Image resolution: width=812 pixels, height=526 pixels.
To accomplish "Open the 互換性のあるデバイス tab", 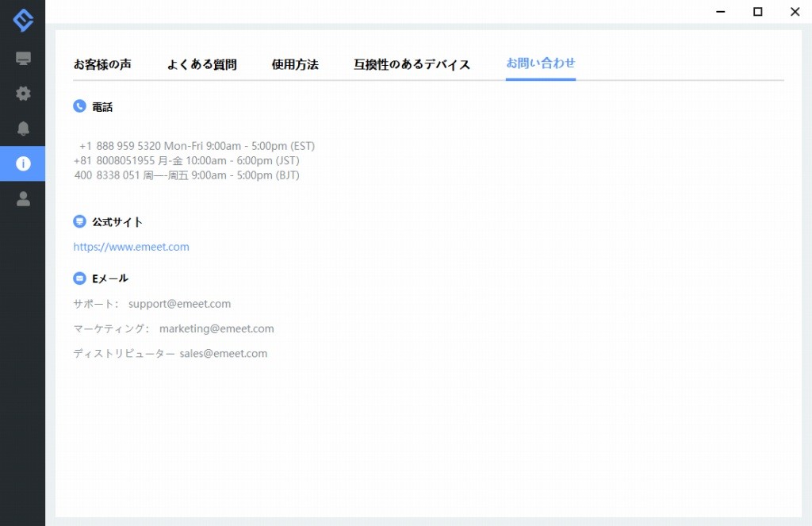I will pos(412,64).
